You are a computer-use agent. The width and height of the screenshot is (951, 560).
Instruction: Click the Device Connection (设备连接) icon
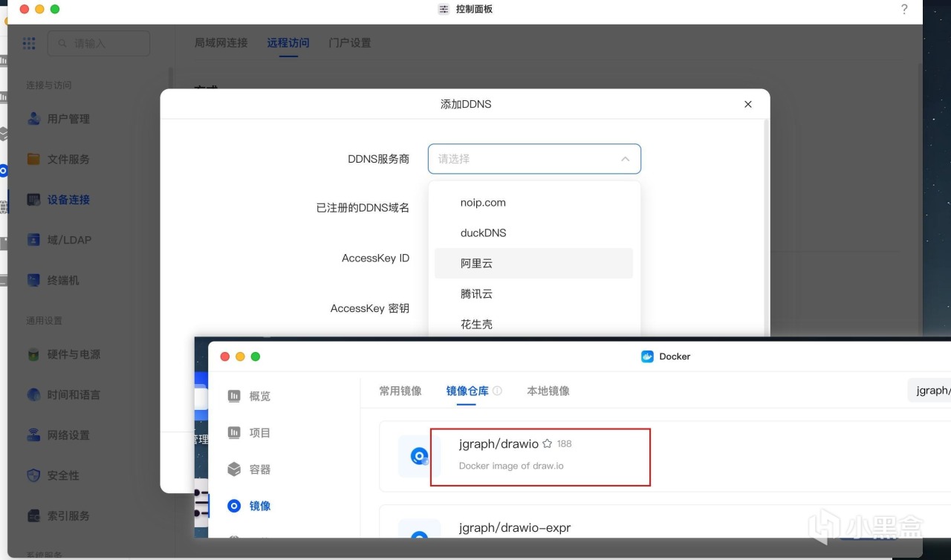33,200
